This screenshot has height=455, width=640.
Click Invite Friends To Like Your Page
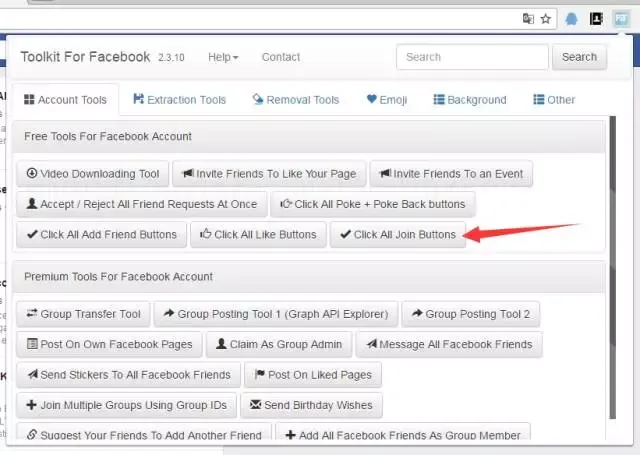pyautogui.click(x=269, y=174)
